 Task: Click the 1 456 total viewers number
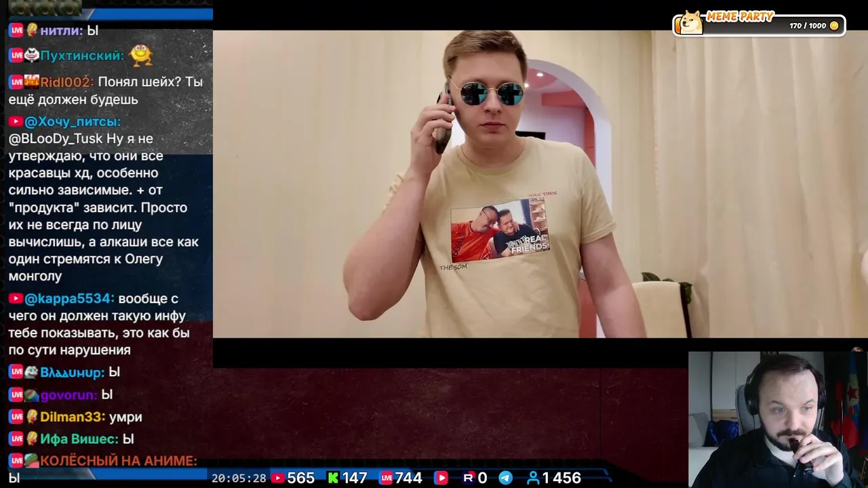pos(561,478)
